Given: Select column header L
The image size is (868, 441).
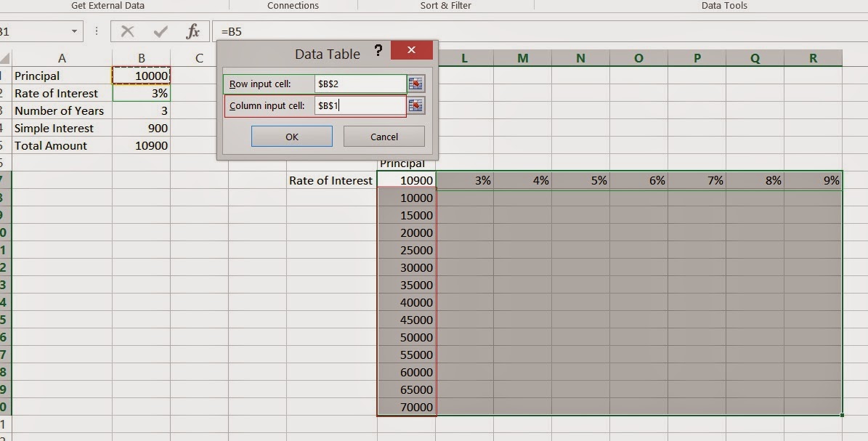Looking at the screenshot, I should (464, 57).
